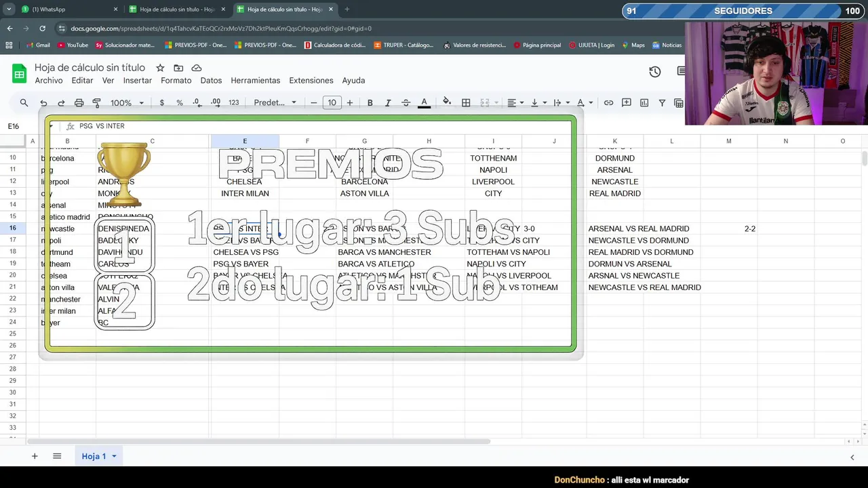Open the Ayuda menu
Image resolution: width=868 pixels, height=488 pixels.
click(x=353, y=80)
